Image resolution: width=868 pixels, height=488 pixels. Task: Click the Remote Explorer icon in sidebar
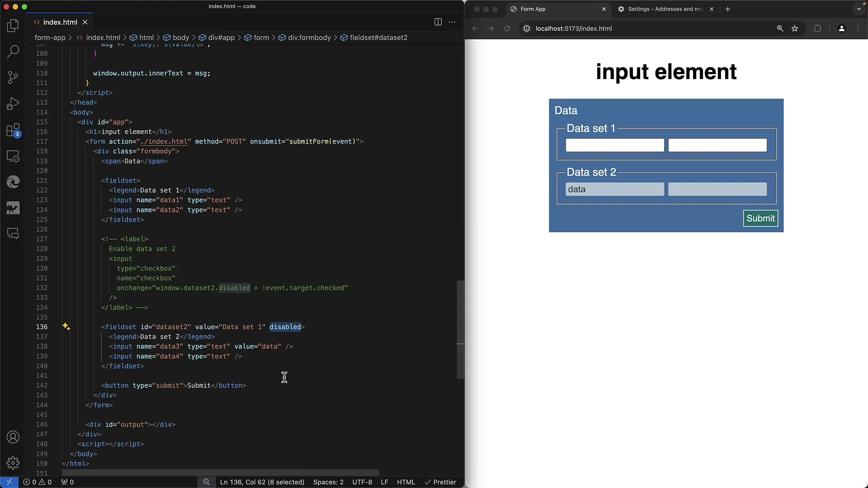coord(13,157)
